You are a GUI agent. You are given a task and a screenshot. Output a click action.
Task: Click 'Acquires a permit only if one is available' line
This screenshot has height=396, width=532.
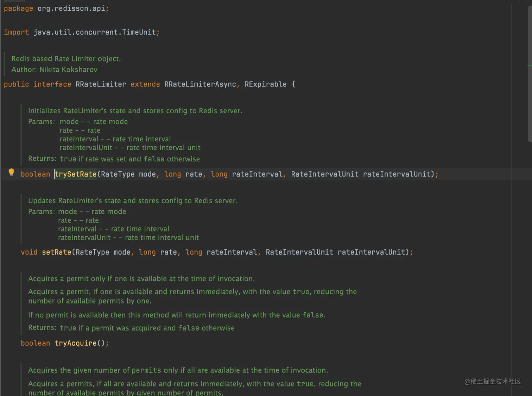click(141, 279)
